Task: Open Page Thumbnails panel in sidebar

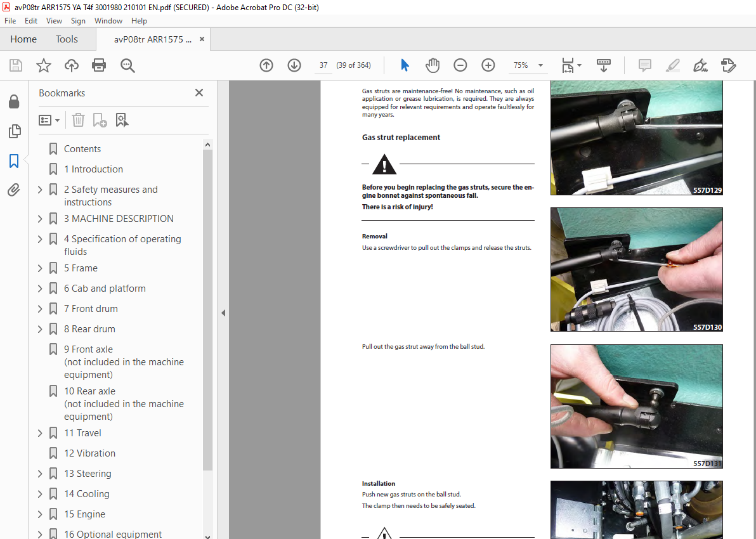Action: coord(15,131)
